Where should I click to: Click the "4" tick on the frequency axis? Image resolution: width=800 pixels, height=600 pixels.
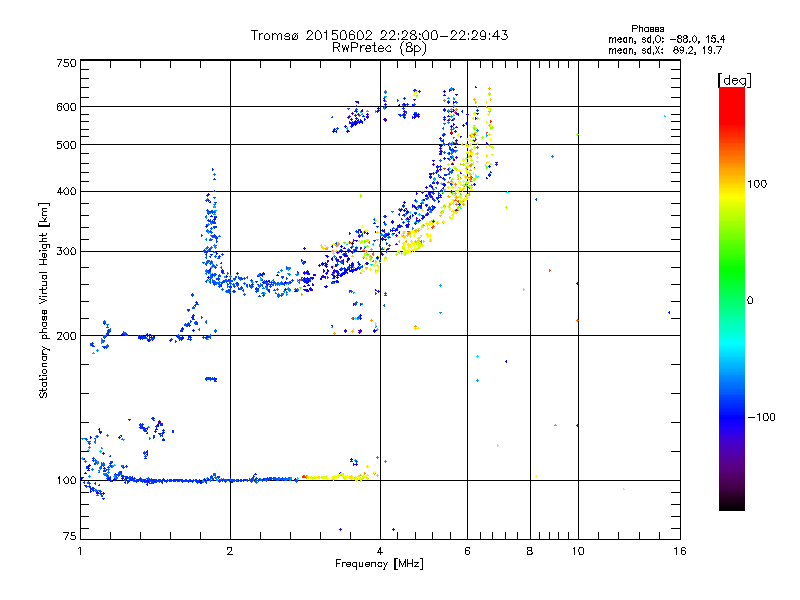[380, 551]
